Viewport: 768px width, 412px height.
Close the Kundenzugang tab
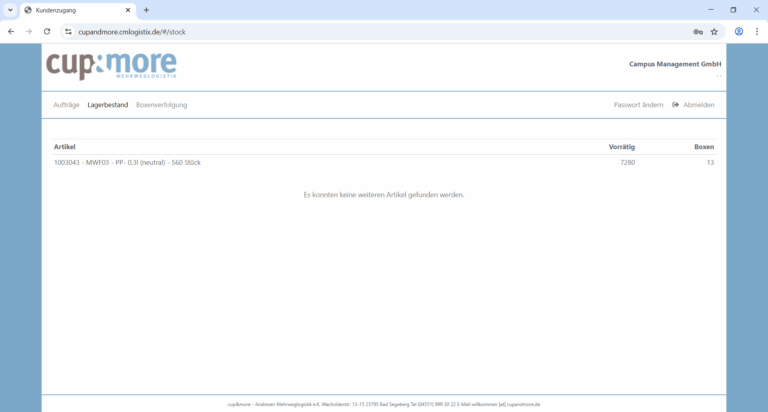128,10
